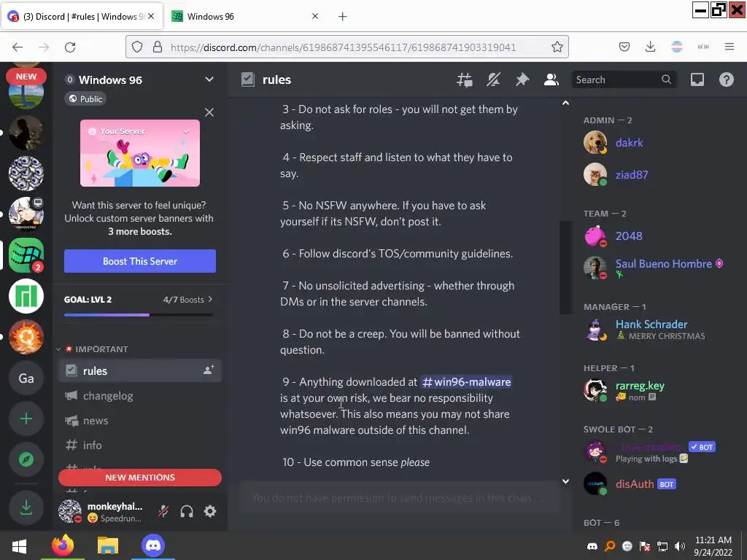The width and height of the screenshot is (747, 560).
Task: Open a new browser tab
Action: 342,17
